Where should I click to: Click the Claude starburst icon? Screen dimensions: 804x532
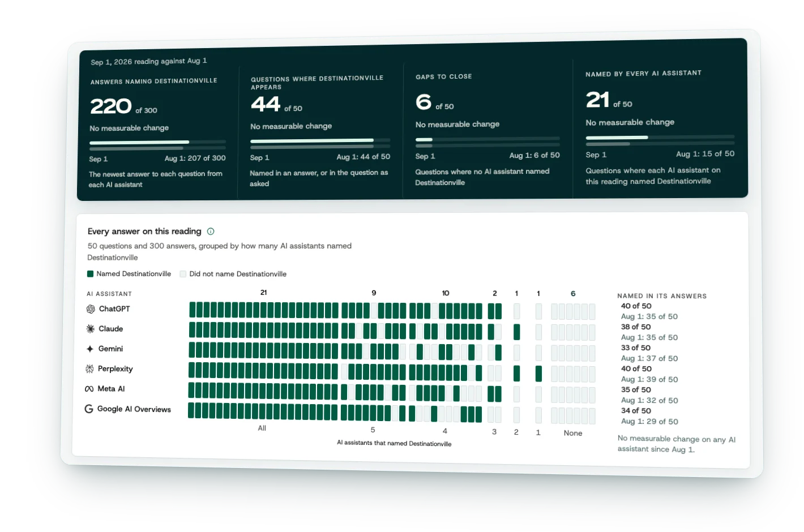coord(90,329)
